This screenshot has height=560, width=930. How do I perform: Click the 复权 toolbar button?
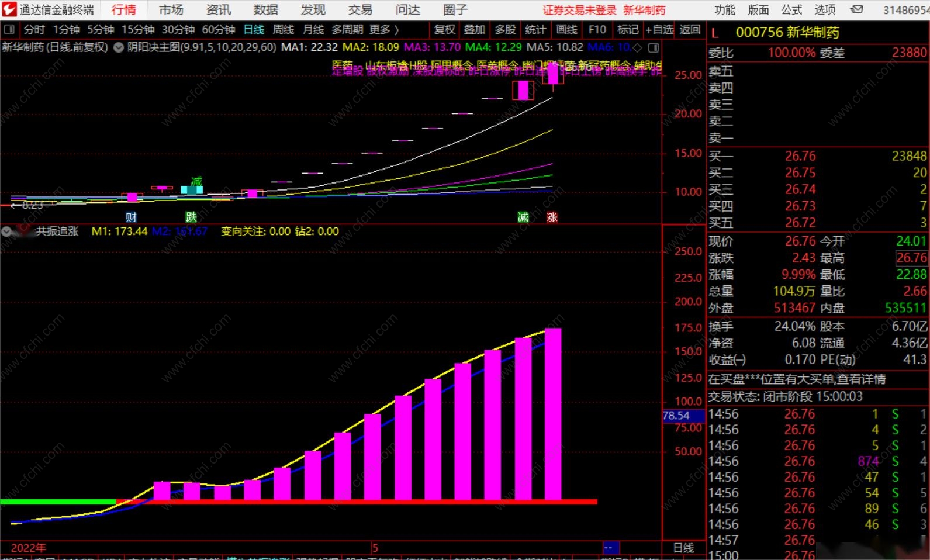point(444,30)
